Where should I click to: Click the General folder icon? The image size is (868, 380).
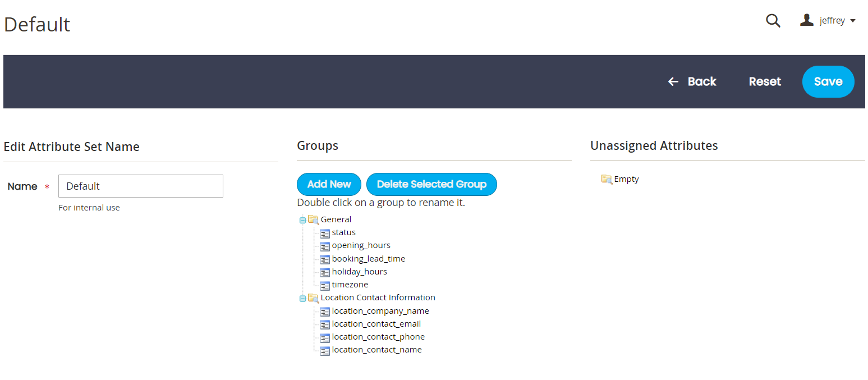pyautogui.click(x=313, y=219)
